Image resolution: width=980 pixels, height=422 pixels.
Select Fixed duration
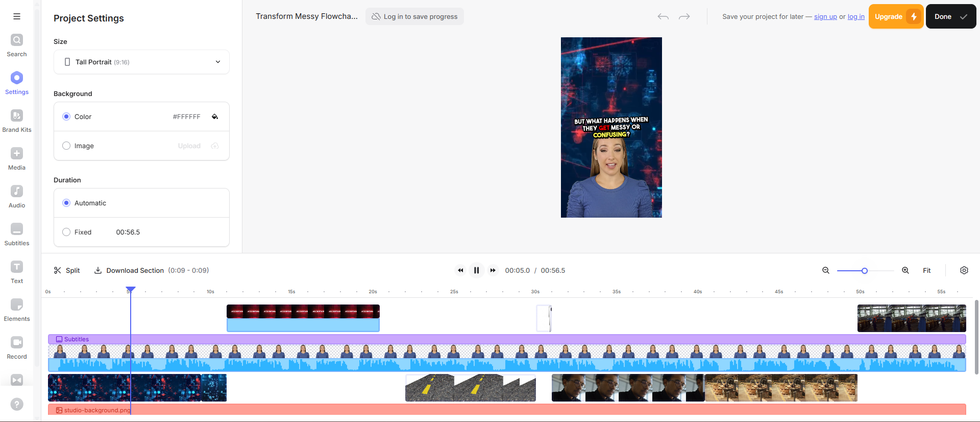66,232
